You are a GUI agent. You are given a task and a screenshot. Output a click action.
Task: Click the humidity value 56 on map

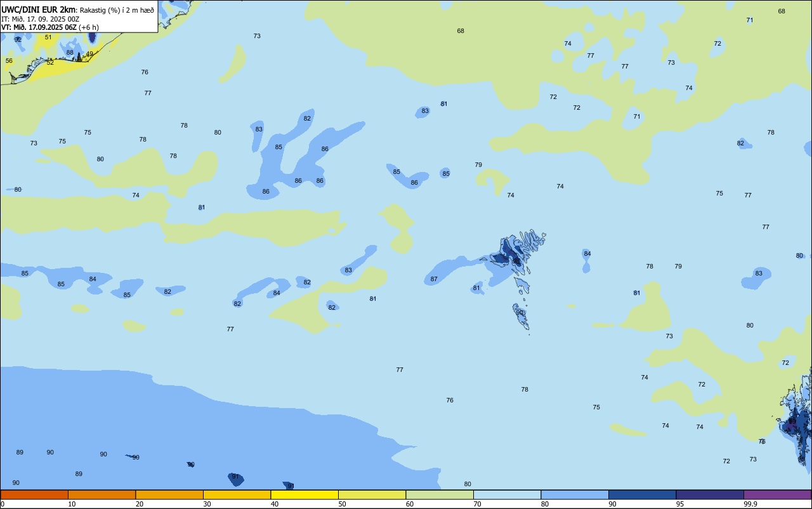pyautogui.click(x=9, y=61)
